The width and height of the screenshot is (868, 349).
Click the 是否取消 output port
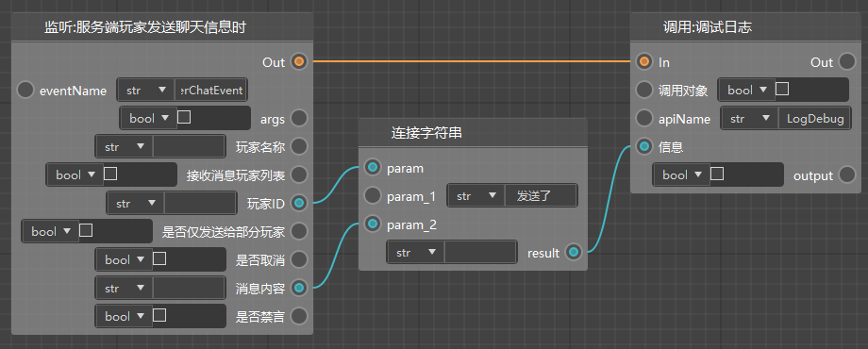299,259
